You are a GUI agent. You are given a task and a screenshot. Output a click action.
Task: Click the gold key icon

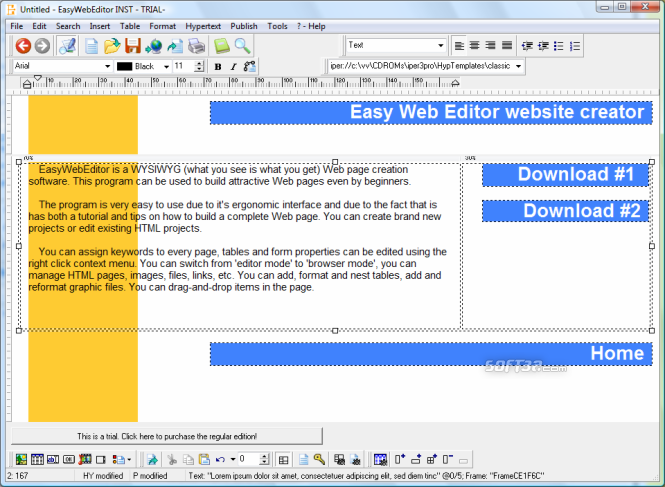[319, 459]
